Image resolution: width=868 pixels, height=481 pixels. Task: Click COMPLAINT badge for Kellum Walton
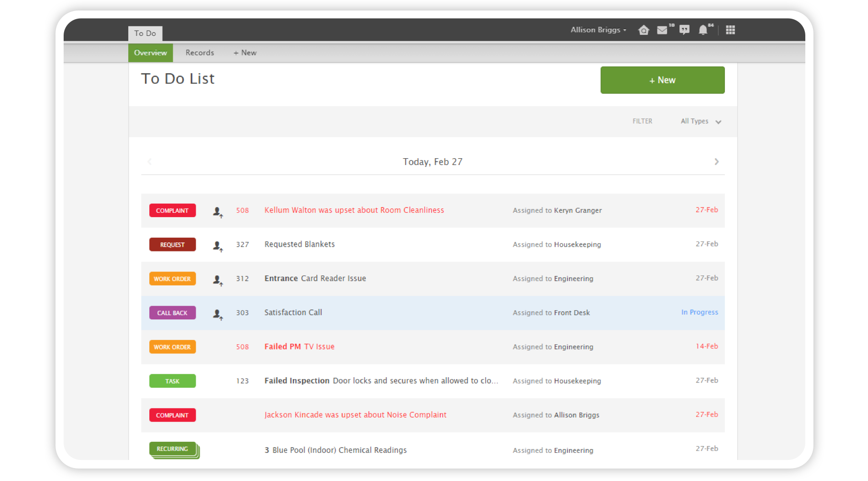(x=172, y=210)
